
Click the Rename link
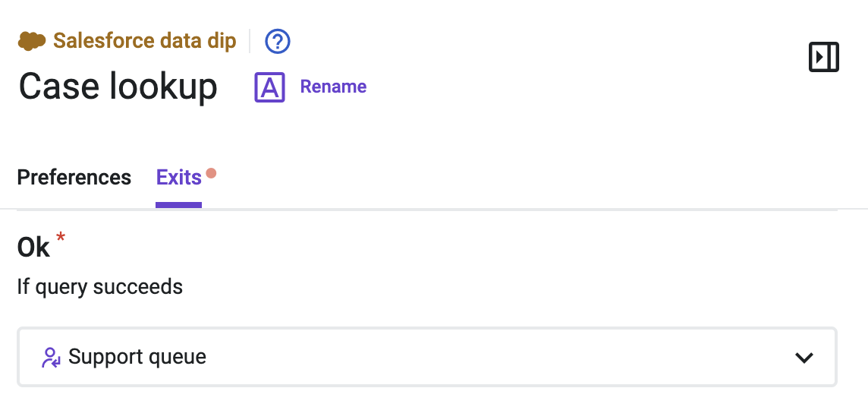[333, 87]
